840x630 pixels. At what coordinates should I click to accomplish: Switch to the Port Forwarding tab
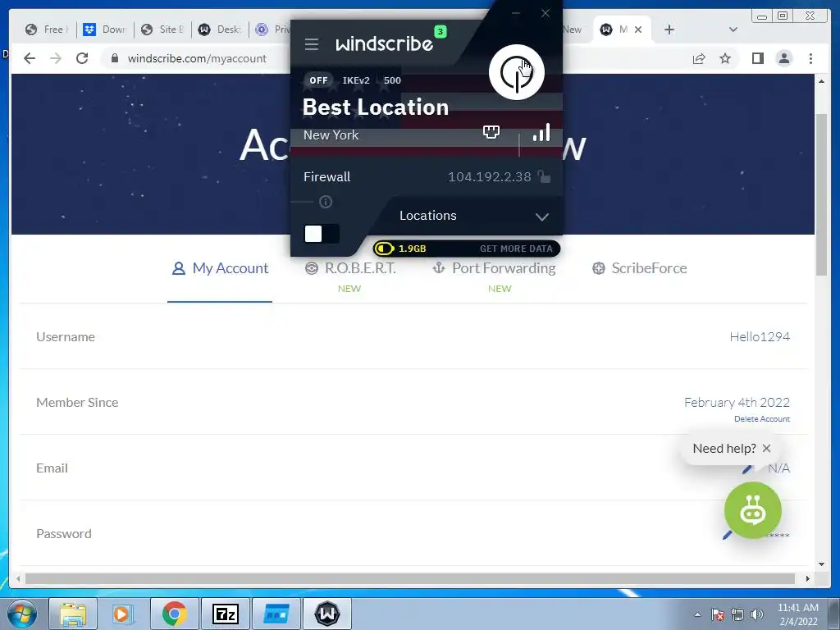click(x=494, y=268)
